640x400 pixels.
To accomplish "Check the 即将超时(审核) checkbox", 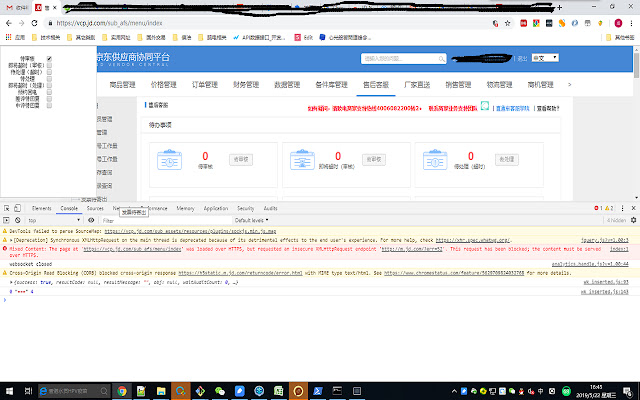I will pos(49,65).
